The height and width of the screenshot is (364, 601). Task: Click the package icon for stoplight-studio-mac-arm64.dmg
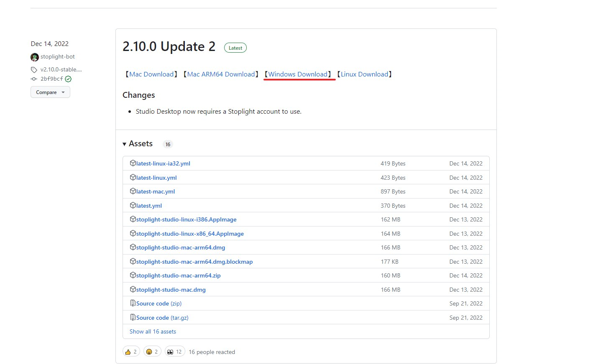coord(133,247)
